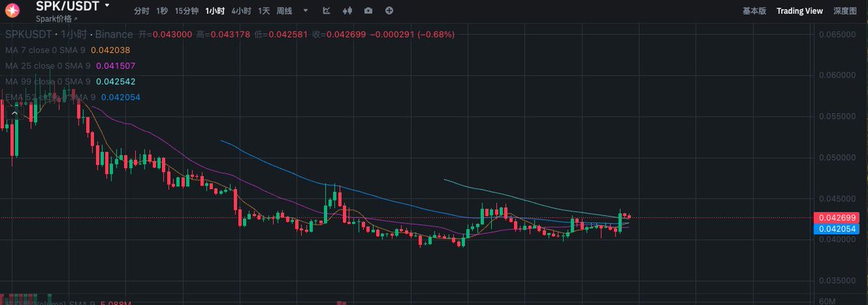Screen dimensions: 868x305
Task: Select the 分时 time interval
Action: click(142, 11)
